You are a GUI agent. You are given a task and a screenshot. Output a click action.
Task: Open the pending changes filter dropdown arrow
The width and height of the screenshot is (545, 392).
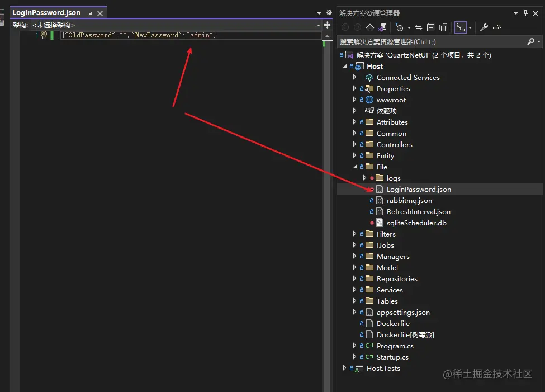[x=409, y=27]
